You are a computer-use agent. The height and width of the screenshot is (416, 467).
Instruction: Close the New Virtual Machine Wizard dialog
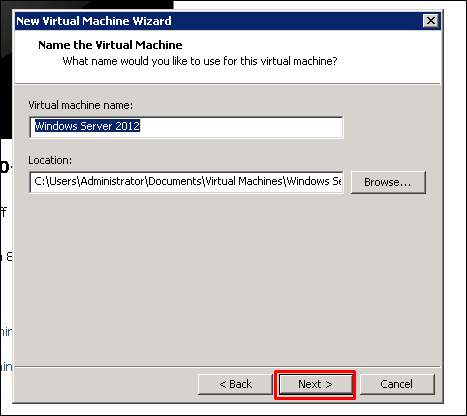pyautogui.click(x=431, y=21)
